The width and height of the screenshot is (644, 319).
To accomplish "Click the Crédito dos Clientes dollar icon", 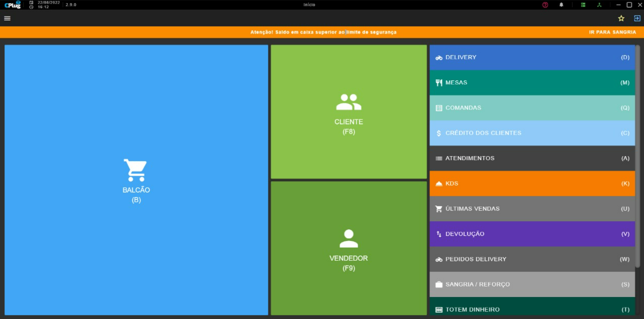I will (x=439, y=133).
